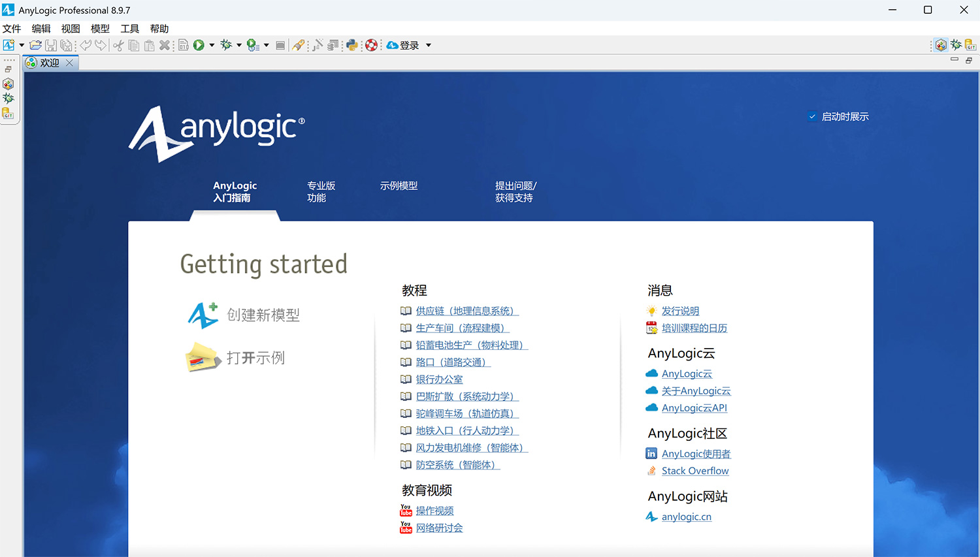Expand the Debug dropdown arrow
This screenshot has width=980, height=557.
click(x=239, y=45)
